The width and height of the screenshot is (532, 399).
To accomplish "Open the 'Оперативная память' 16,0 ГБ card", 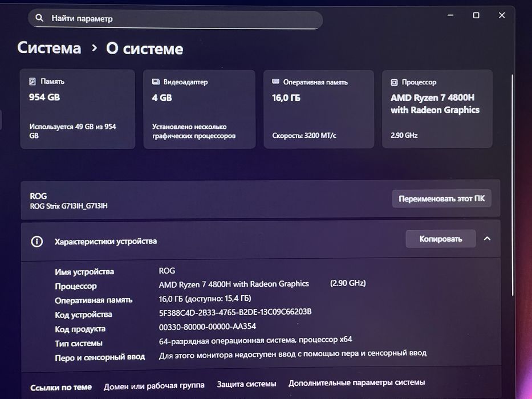I will point(319,109).
